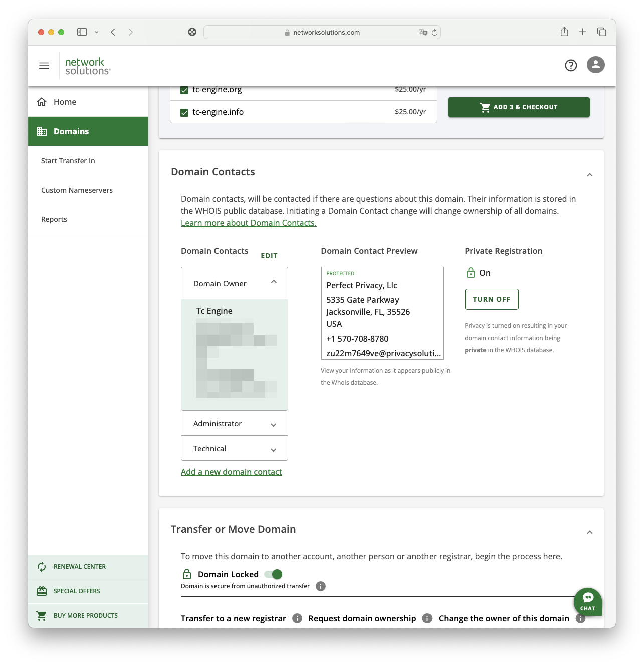Screen dimensions: 644x665
Task: Click info icon for Request domain ownership
Action: [x=427, y=618]
